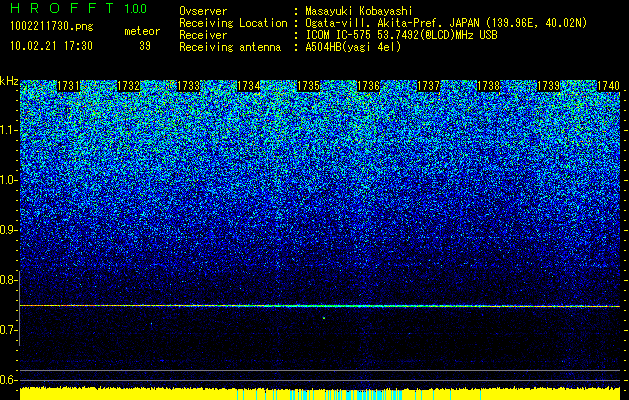The height and width of the screenshot is (400, 629).
Task: Click the 1.0 frequency axis label
Action: click(9, 181)
